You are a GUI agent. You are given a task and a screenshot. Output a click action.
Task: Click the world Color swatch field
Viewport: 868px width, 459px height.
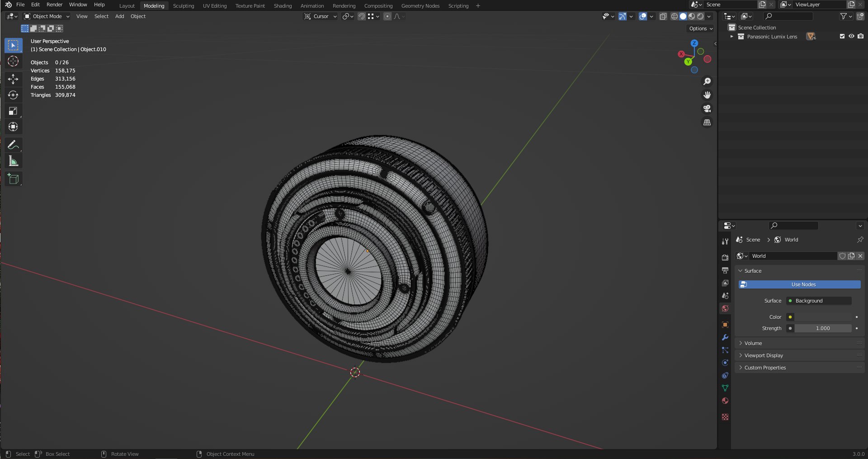[823, 317]
